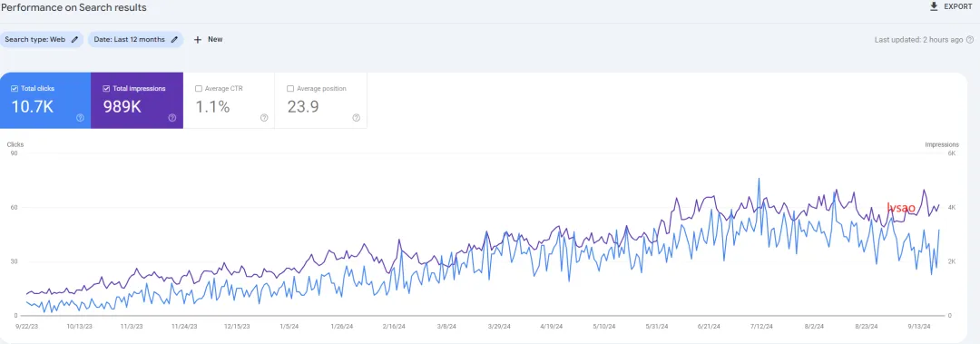The image size is (980, 344).
Task: Click the 9/13/24 date axis label
Action: coord(919,326)
